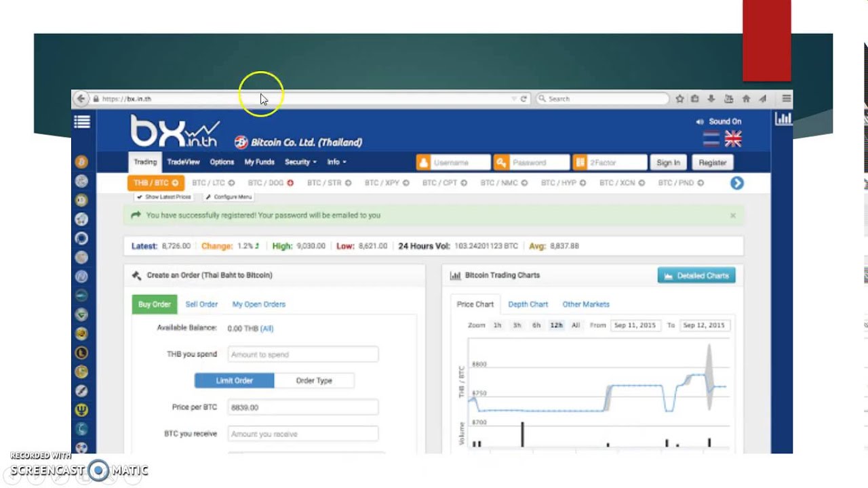
Task: Switch to the Other Markets tab
Action: pyautogui.click(x=586, y=304)
